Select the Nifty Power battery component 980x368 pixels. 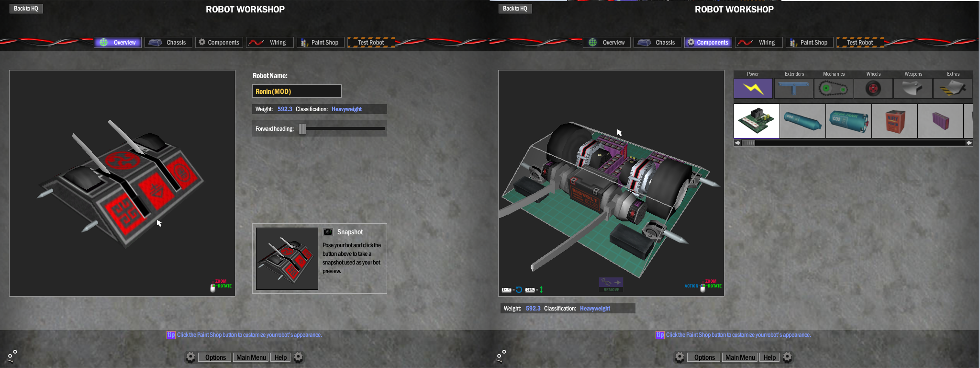coord(894,121)
